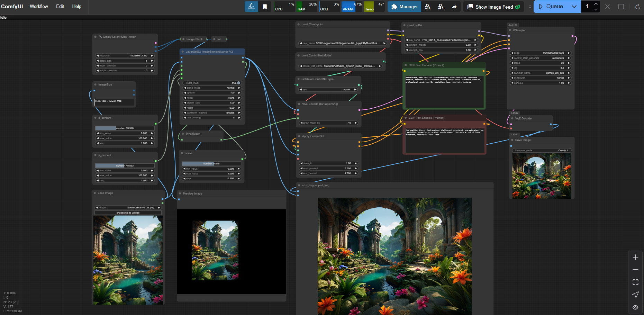Image resolution: width=644 pixels, height=315 pixels.
Task: Click the refresh icon at top right
Action: click(x=637, y=7)
